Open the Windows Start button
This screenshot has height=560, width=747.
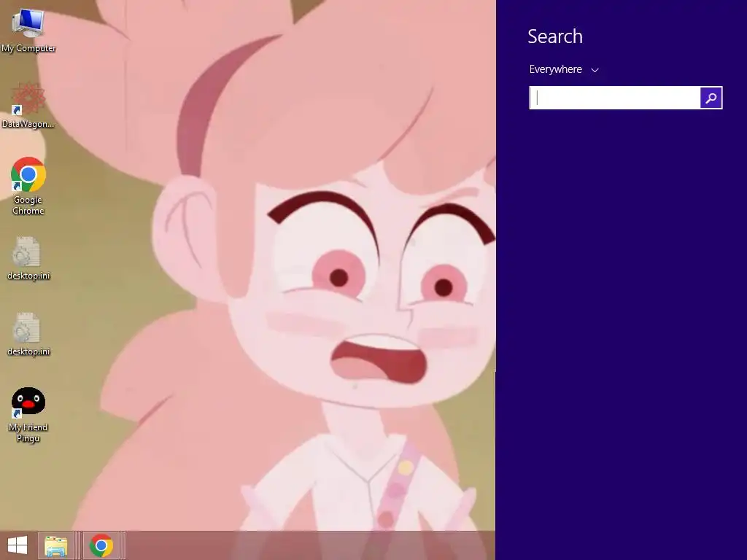click(18, 545)
